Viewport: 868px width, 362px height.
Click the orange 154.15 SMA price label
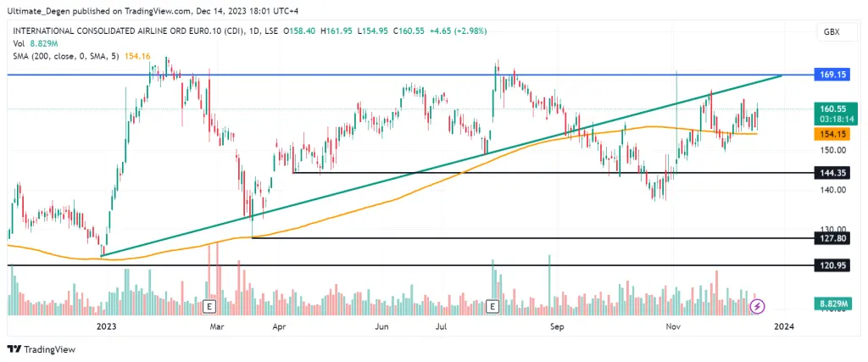click(832, 134)
